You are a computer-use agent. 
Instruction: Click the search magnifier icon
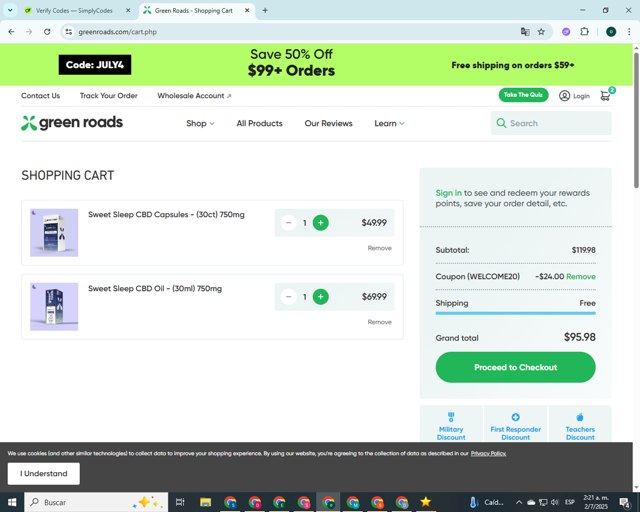(x=501, y=123)
